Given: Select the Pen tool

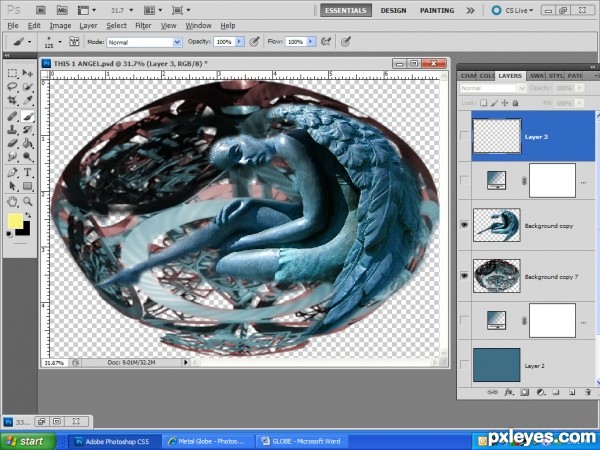Looking at the screenshot, I should pyautogui.click(x=12, y=172).
